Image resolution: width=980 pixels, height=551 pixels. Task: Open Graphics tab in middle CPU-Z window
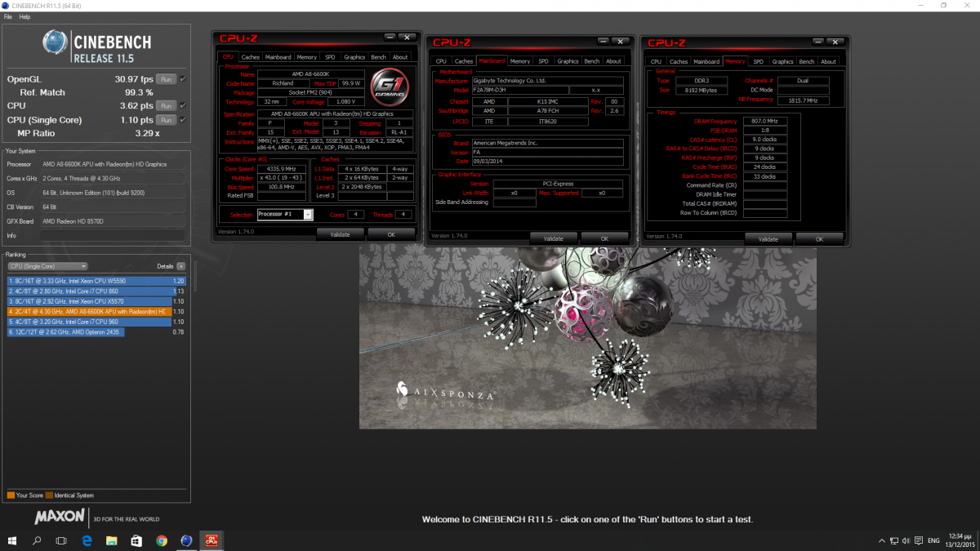pyautogui.click(x=568, y=61)
